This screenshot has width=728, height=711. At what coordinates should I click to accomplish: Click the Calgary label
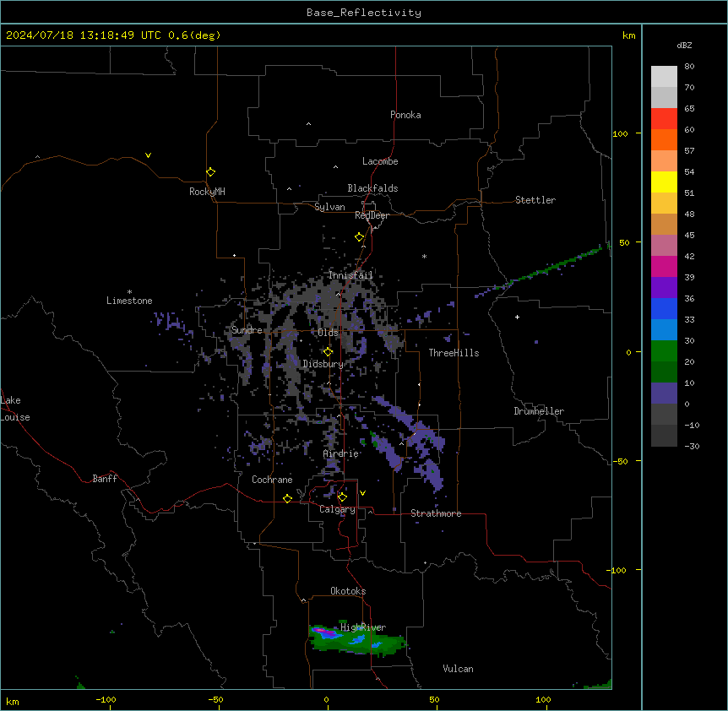tap(337, 509)
